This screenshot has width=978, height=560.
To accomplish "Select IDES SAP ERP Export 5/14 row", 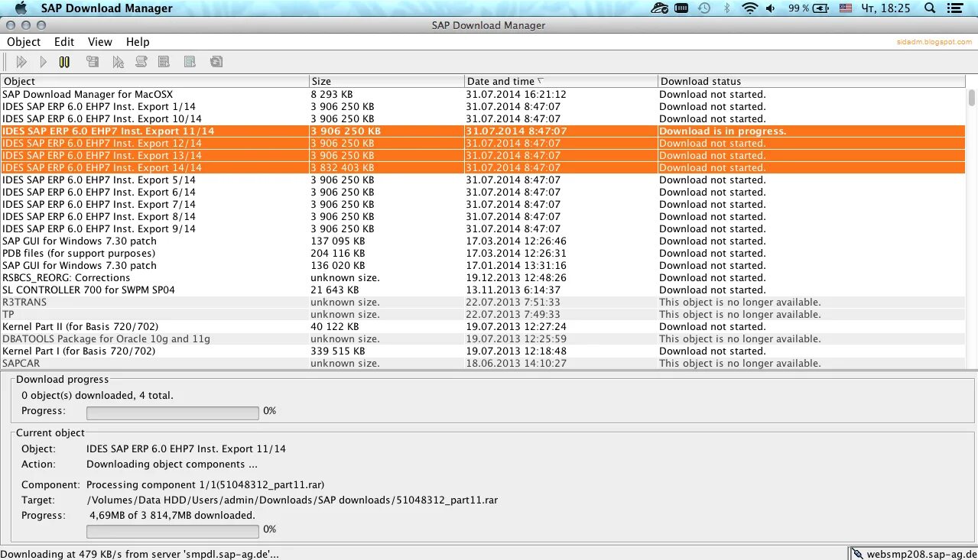I will [x=483, y=180].
